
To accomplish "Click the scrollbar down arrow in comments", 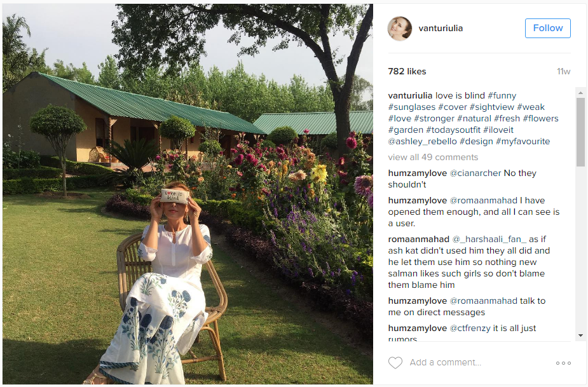I will pos(580,336).
